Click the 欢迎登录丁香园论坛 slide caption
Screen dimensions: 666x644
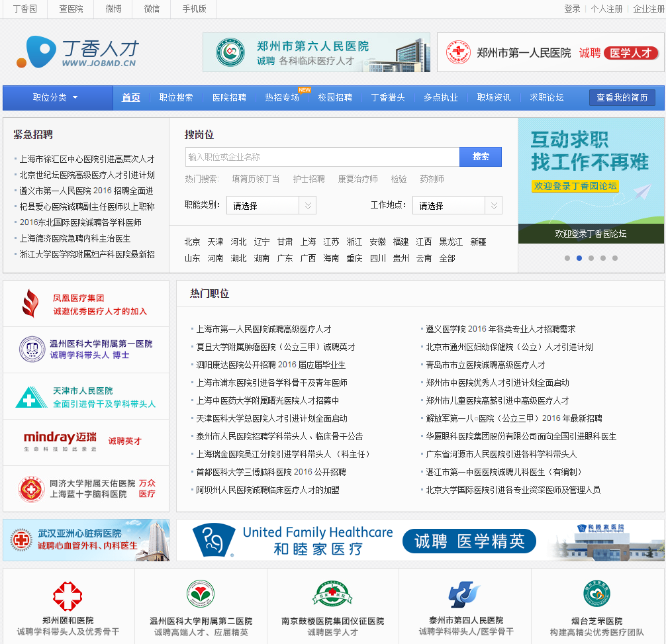(x=591, y=234)
